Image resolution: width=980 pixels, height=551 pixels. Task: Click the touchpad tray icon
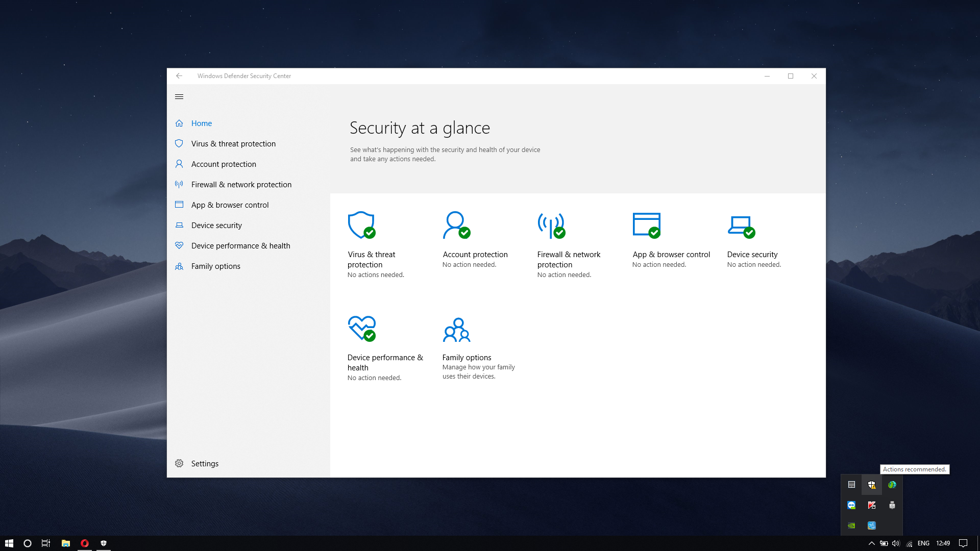pos(851,485)
